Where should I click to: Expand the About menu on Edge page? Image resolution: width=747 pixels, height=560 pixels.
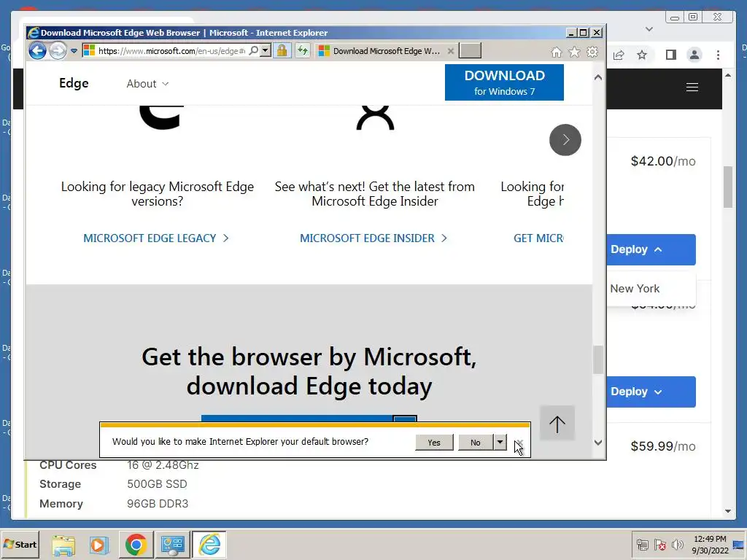click(x=147, y=84)
